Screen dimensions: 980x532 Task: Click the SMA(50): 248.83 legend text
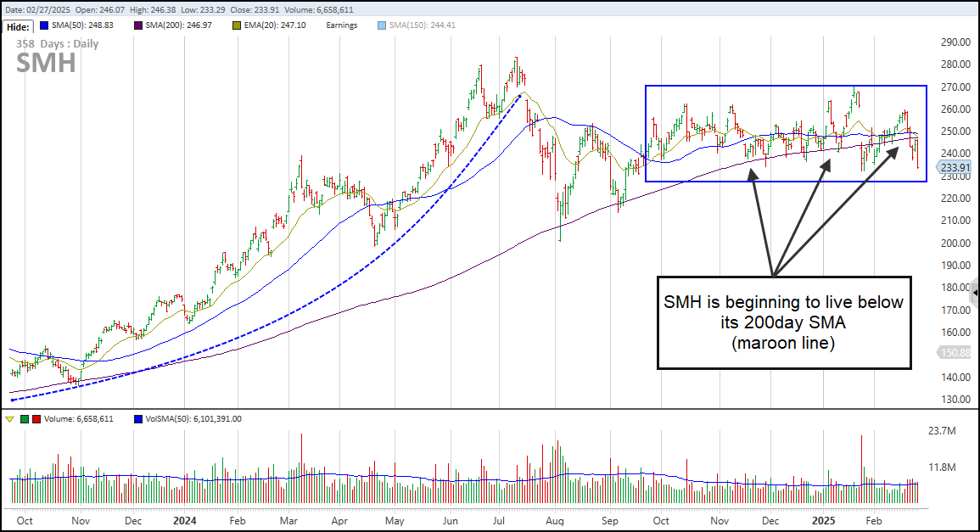(x=82, y=25)
